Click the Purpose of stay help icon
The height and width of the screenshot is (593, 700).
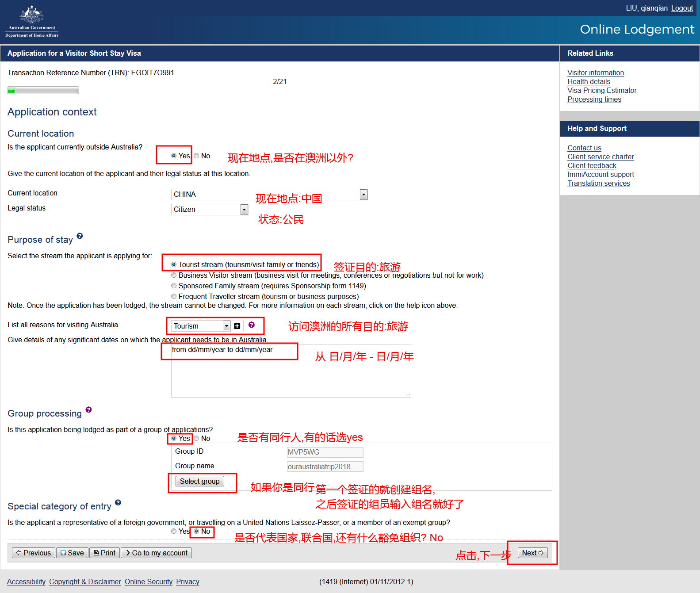(x=80, y=236)
